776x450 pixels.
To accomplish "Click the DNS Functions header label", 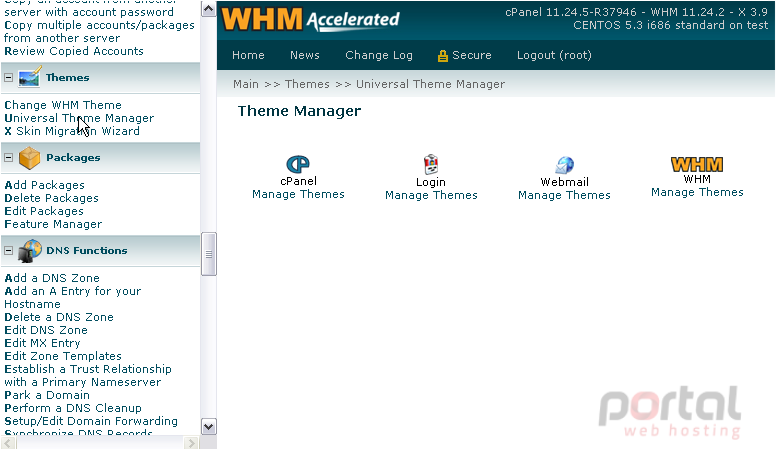I will point(87,250).
